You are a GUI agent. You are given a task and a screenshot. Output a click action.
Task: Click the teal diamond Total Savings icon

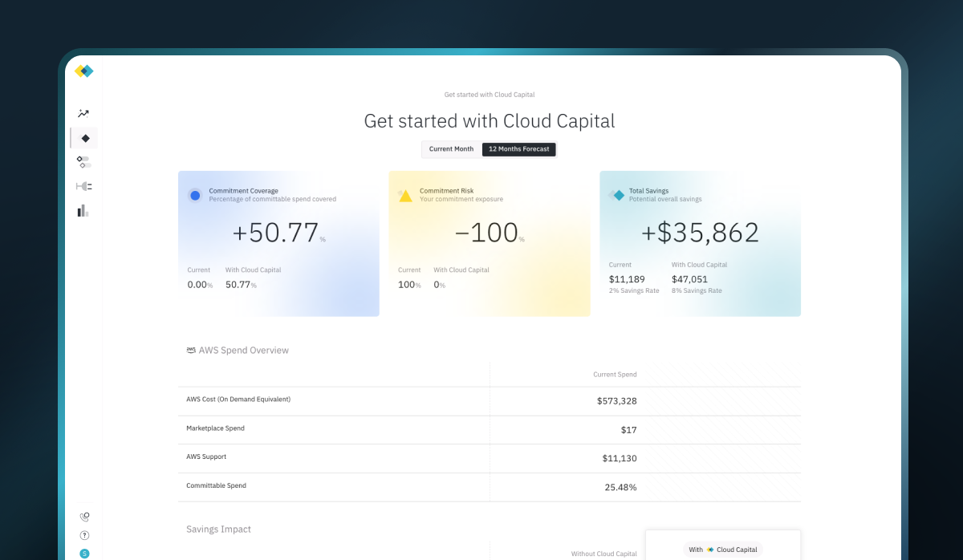coord(616,195)
